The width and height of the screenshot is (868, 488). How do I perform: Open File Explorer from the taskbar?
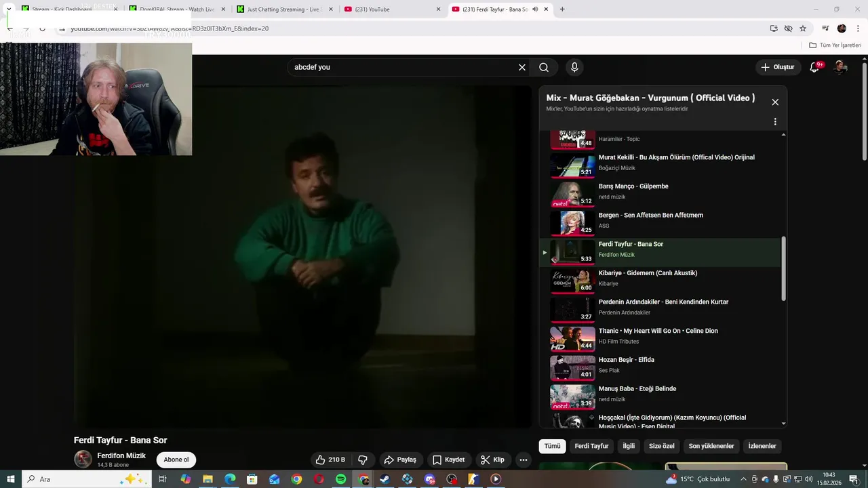(208, 479)
